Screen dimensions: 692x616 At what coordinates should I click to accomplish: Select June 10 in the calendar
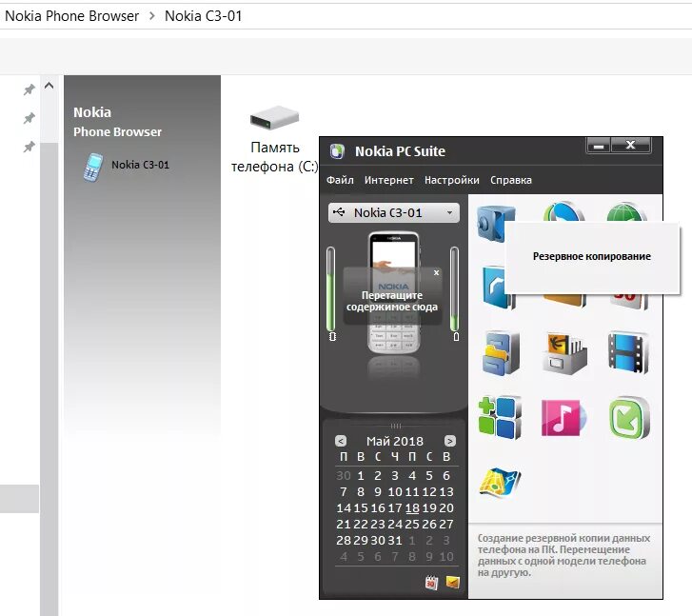coord(446,557)
